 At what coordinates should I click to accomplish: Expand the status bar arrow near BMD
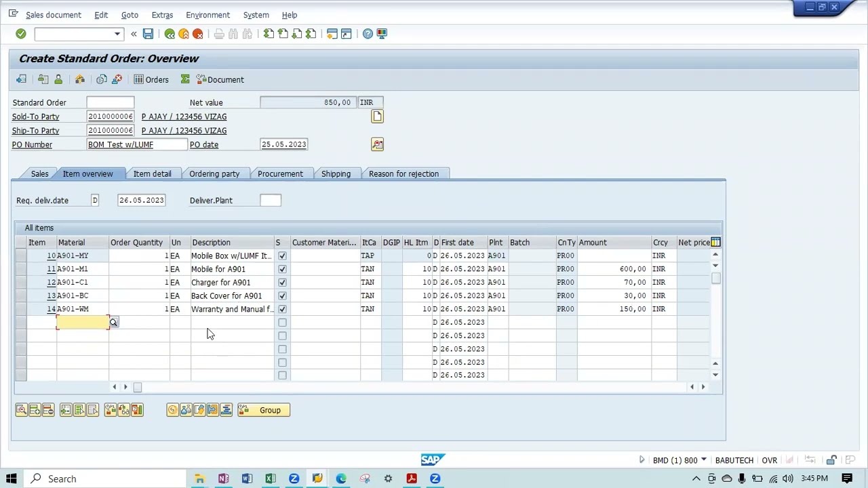pyautogui.click(x=642, y=460)
